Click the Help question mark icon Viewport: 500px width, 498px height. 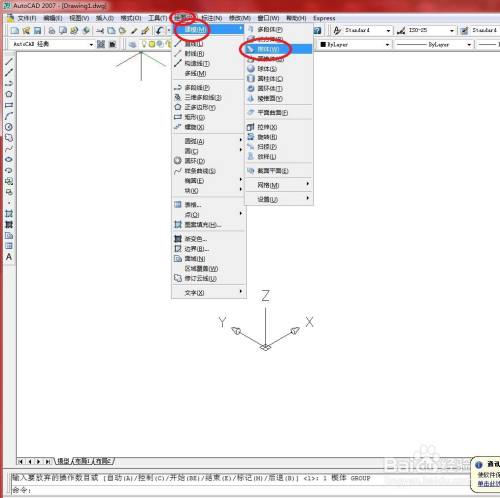click(x=317, y=31)
